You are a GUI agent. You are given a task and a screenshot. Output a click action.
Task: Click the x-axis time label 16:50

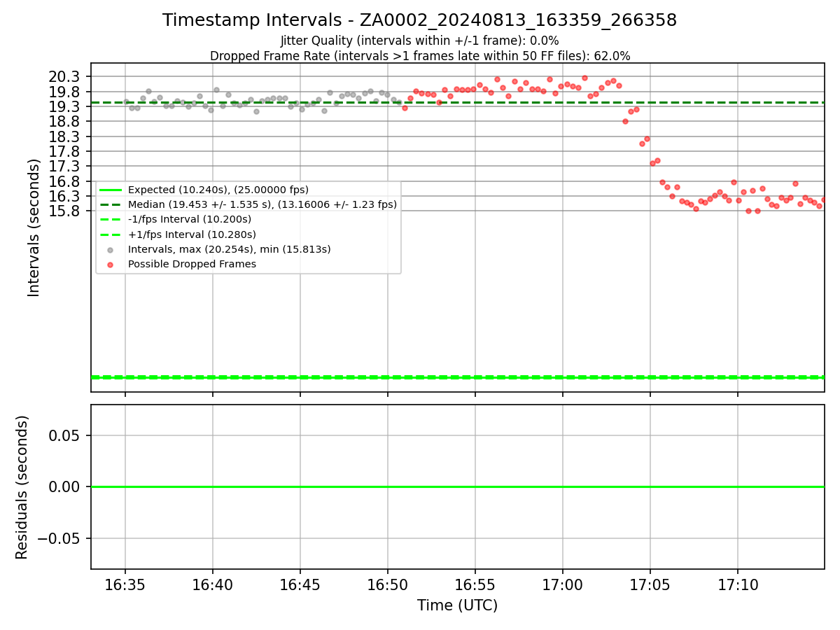388,584
